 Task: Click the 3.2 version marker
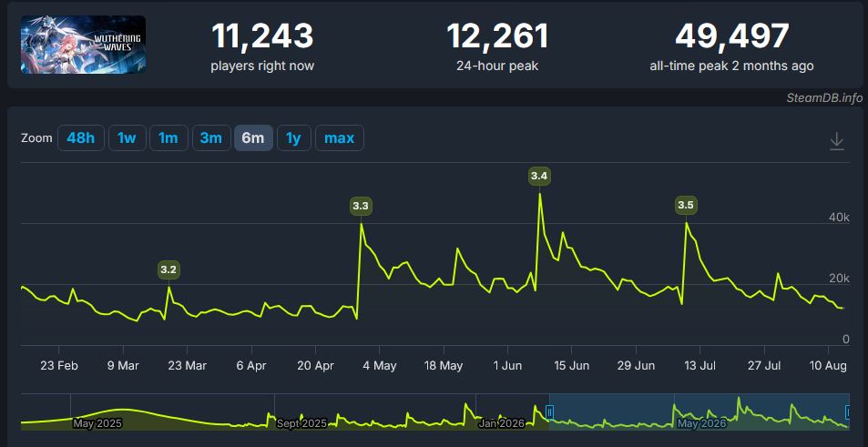tap(168, 270)
